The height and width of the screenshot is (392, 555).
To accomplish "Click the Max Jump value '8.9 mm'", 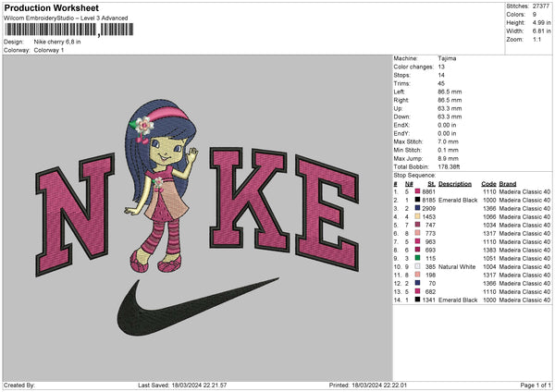I will [x=448, y=158].
